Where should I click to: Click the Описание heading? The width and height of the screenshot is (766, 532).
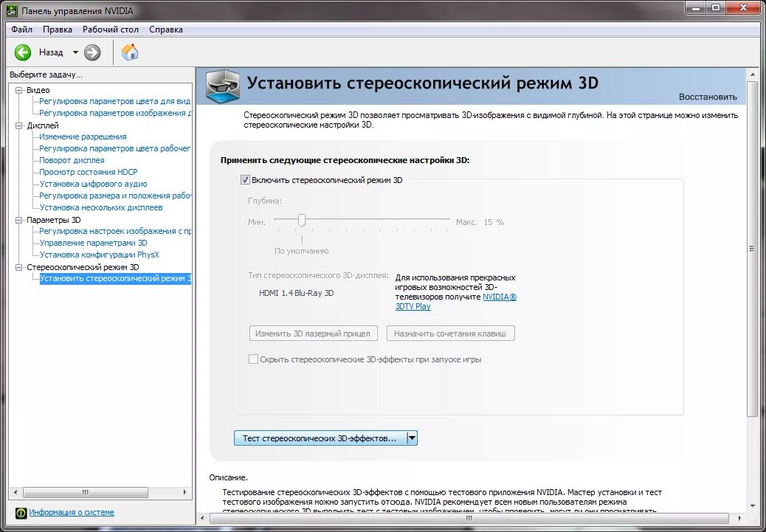pyautogui.click(x=229, y=477)
